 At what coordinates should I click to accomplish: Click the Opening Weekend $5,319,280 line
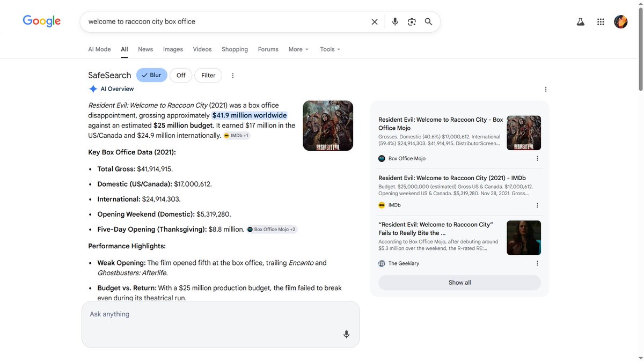(164, 214)
